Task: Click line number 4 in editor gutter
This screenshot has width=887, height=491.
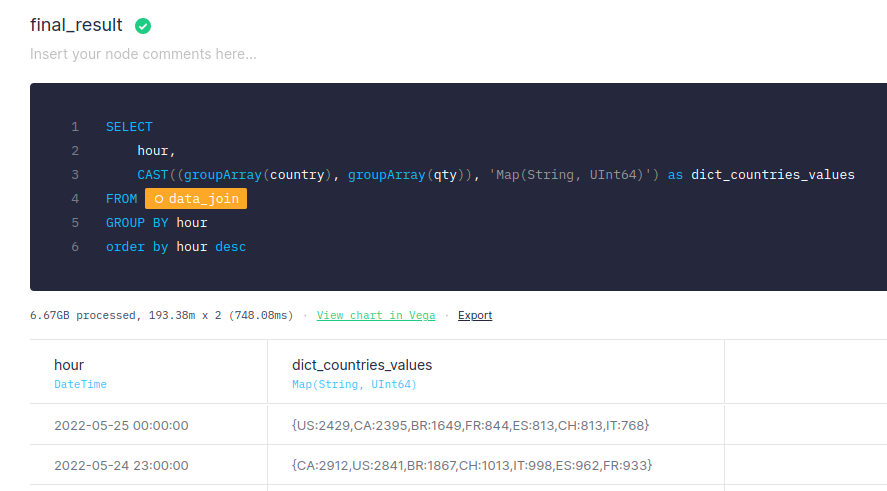Action: tap(75, 199)
